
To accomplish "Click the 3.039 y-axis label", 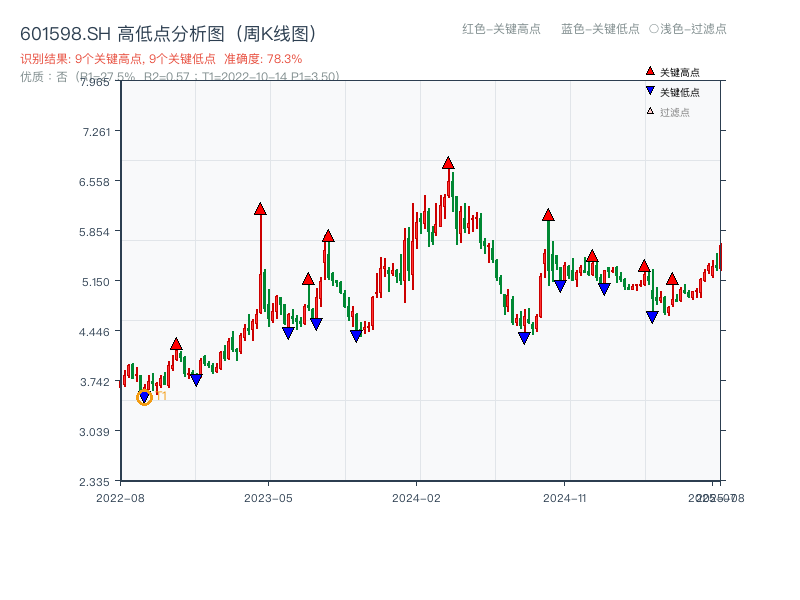I will coord(94,432).
